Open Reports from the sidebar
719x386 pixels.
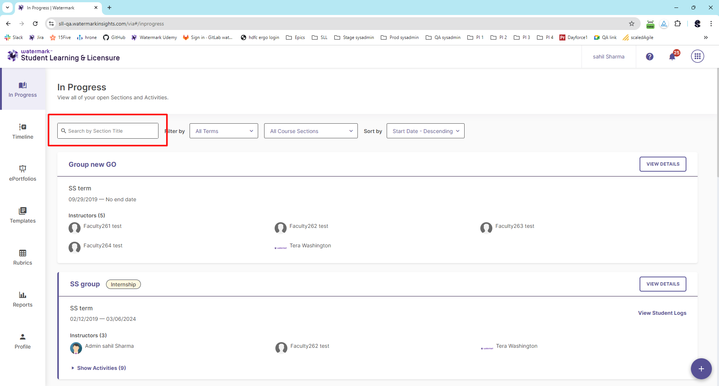pyautogui.click(x=22, y=299)
